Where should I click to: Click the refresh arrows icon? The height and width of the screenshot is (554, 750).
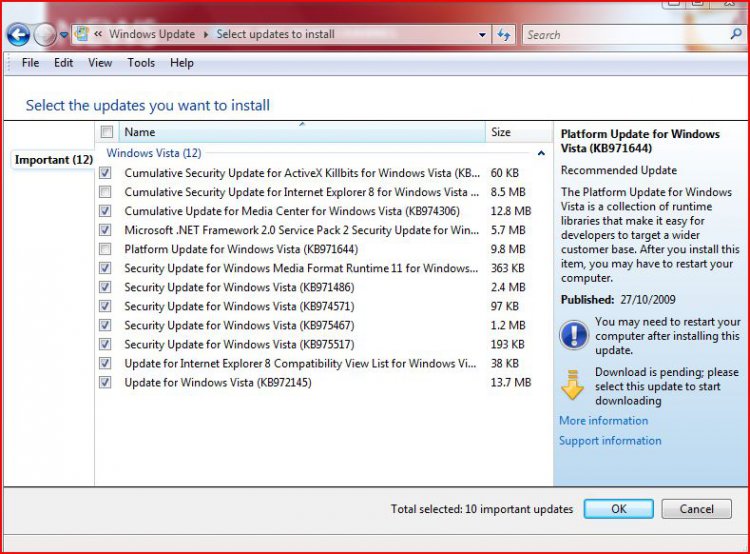click(x=503, y=34)
